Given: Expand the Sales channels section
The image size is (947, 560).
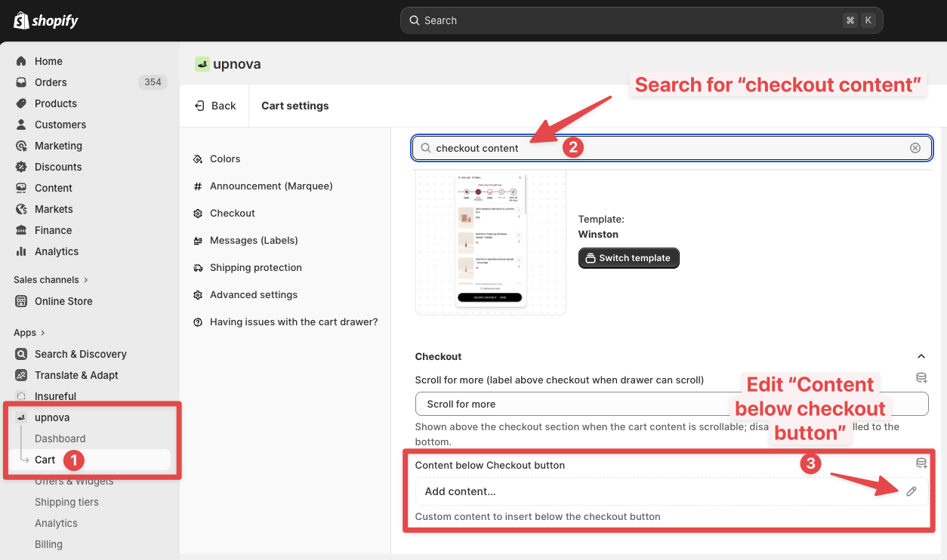Looking at the screenshot, I should pos(51,280).
